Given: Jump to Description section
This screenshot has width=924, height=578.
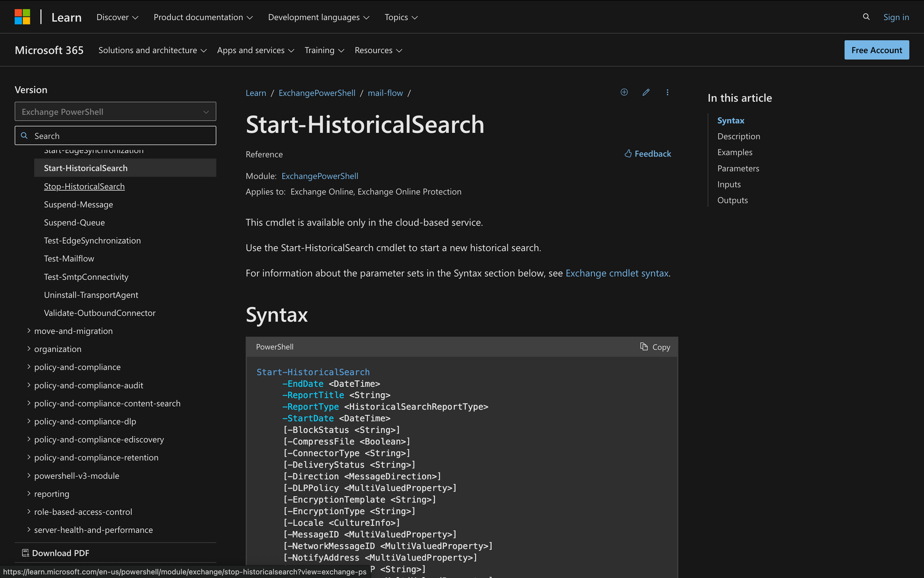Looking at the screenshot, I should coord(738,136).
